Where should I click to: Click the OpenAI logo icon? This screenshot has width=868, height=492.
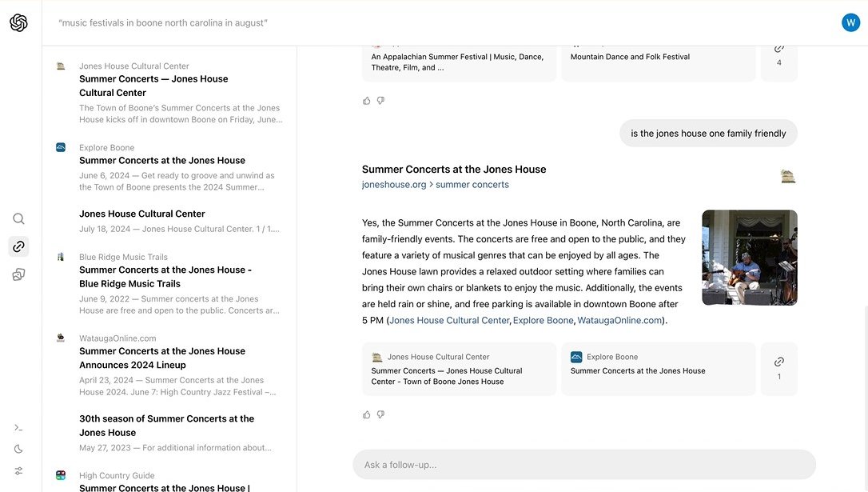(18, 23)
